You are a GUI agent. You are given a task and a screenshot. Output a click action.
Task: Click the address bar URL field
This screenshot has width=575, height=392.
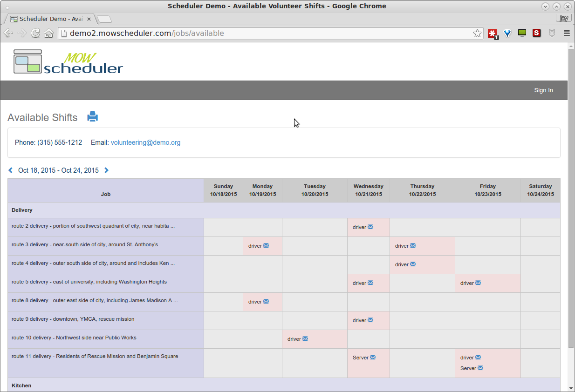(x=266, y=34)
